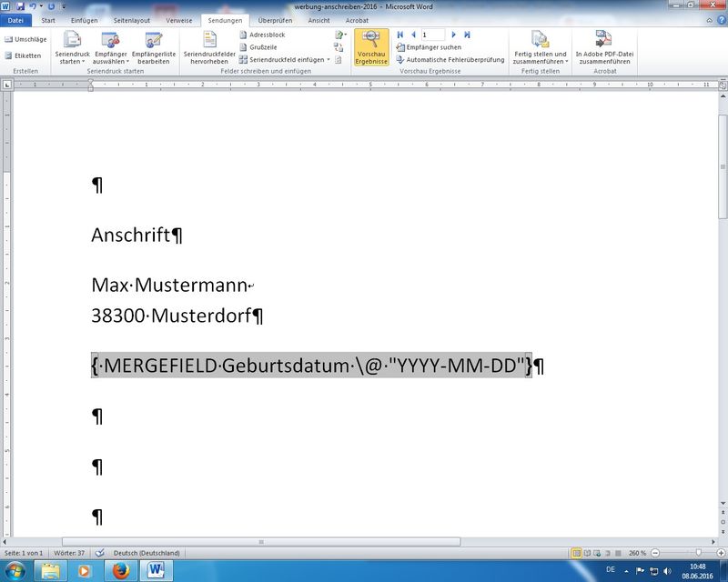Image resolution: width=728 pixels, height=582 pixels.
Task: Switch to the Seitenlayout tab
Action: pyautogui.click(x=131, y=20)
